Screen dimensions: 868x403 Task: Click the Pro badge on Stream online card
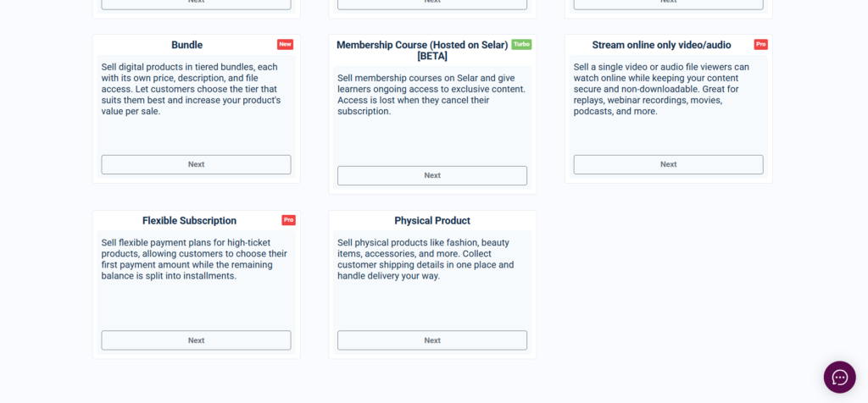point(760,44)
